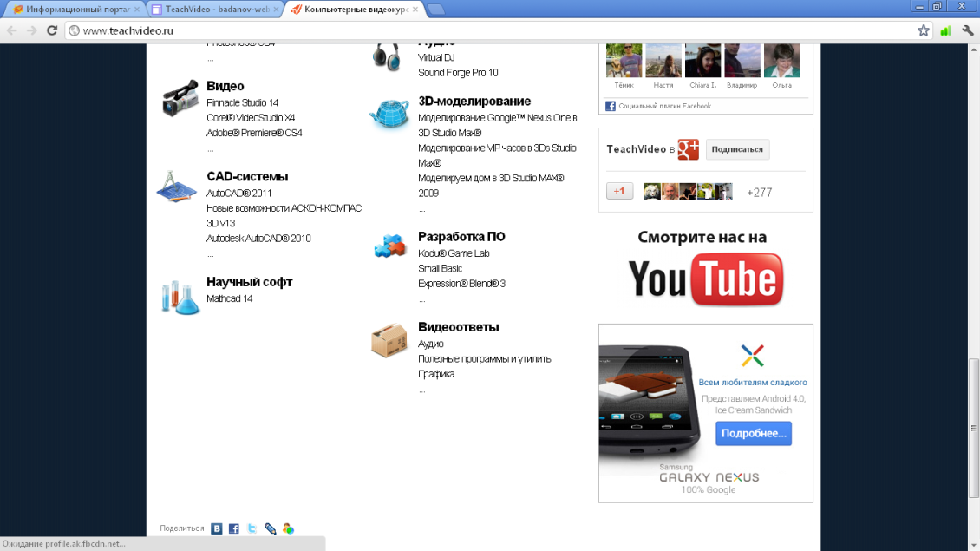This screenshot has width=980, height=551.
Task: Open the Видеоответы heading link
Action: pos(458,327)
